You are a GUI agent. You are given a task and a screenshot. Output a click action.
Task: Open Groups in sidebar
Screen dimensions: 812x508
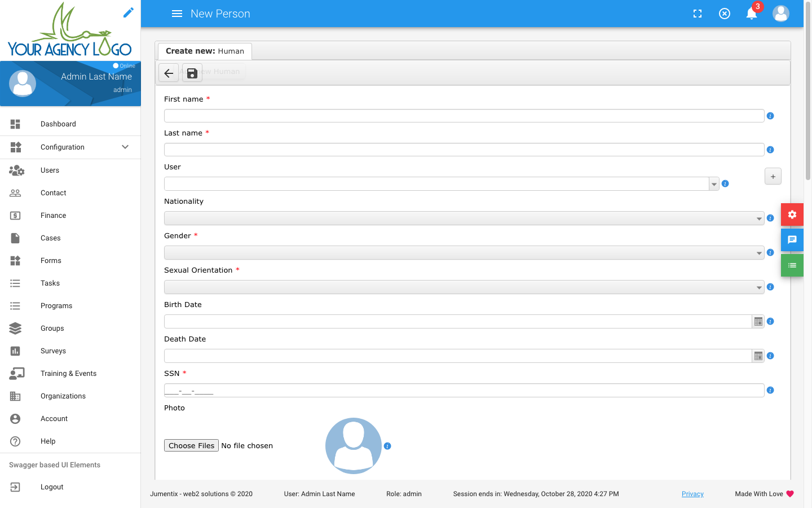point(70,329)
